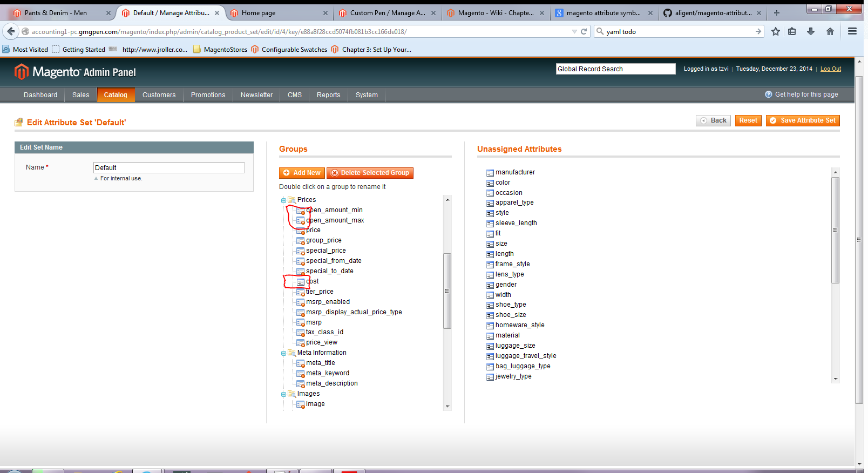Click Delete Selected Group button
This screenshot has width=868, height=473.
(370, 173)
